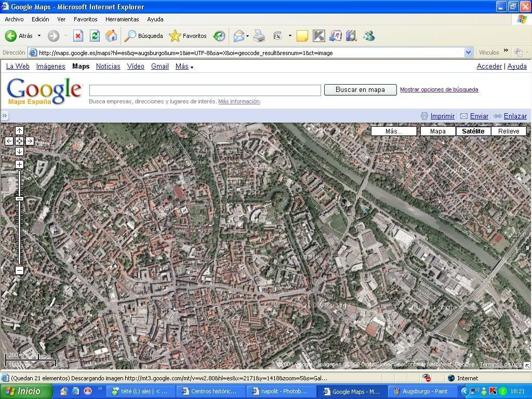
Task: Click the return-to-center icon between pan arrows
Action: [19, 140]
